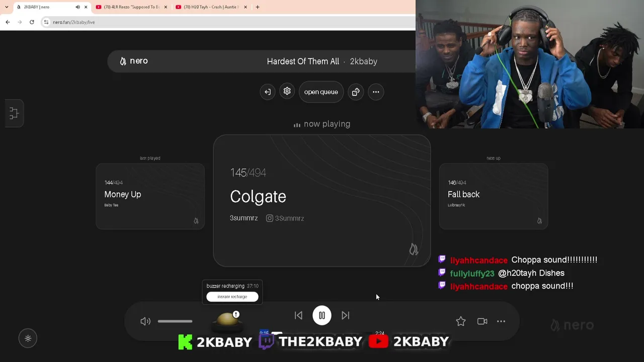This screenshot has height=362, width=644.
Task: Expand the browser tab search dropdown
Action: tap(7, 7)
